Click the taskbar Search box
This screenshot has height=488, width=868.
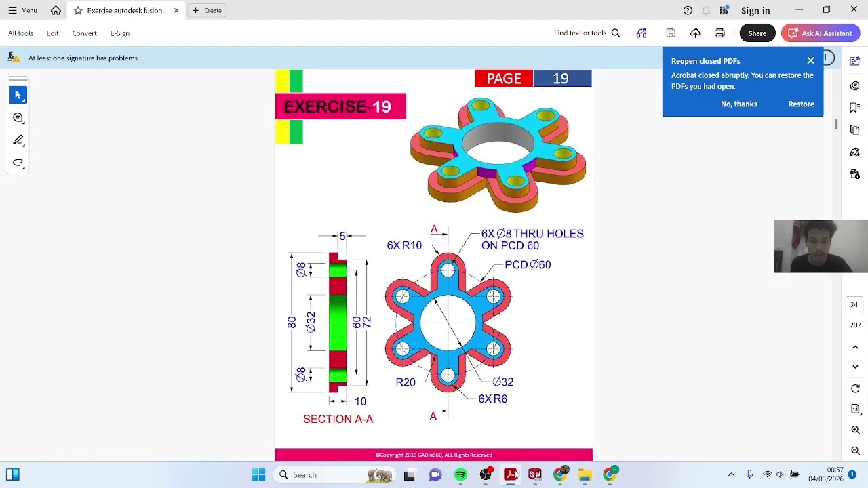point(334,474)
